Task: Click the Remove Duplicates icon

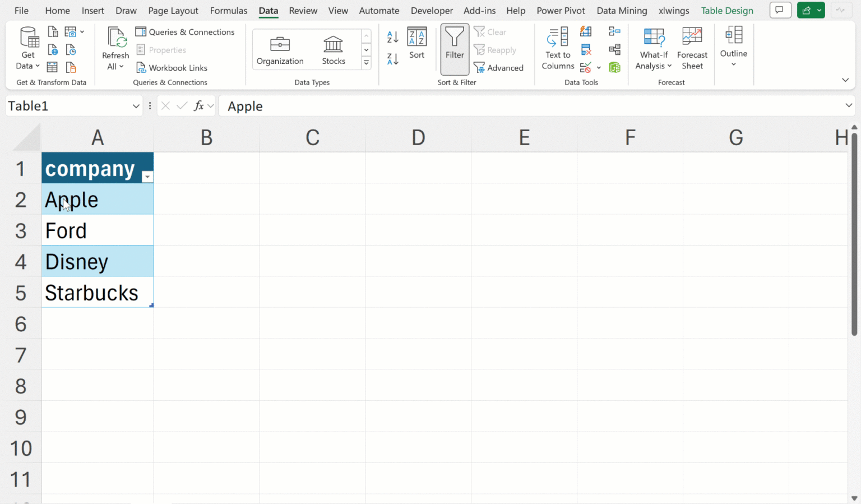Action: (586, 50)
